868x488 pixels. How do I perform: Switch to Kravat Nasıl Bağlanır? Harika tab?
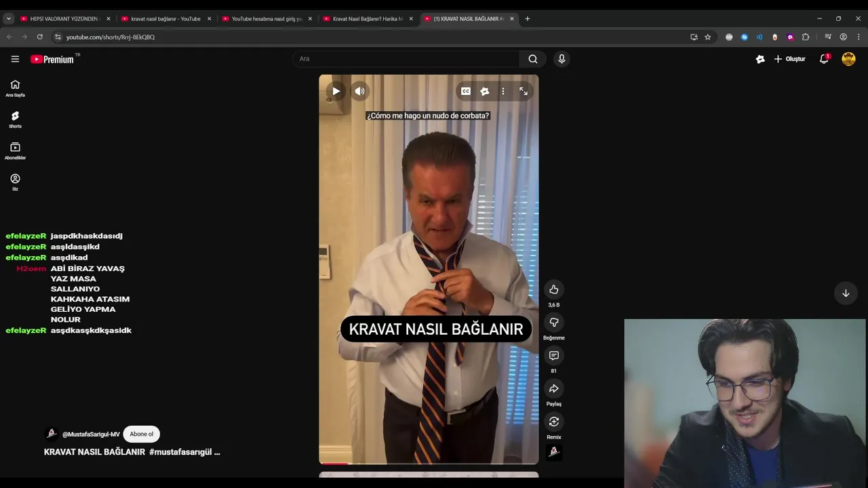pyautogui.click(x=368, y=19)
